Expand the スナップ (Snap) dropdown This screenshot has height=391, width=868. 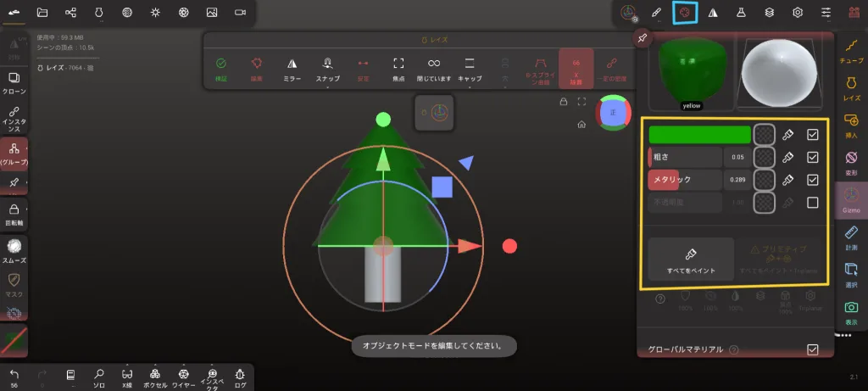328,68
